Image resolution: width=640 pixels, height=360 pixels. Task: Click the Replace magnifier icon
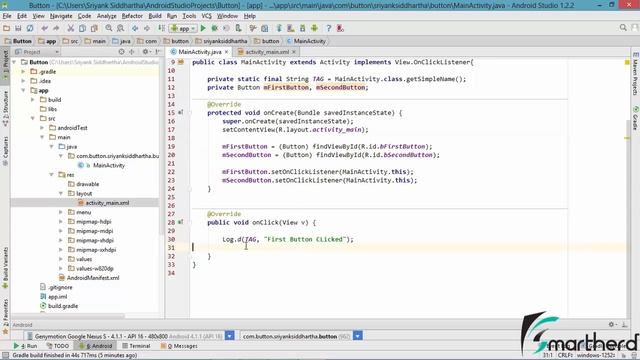pyautogui.click(x=120, y=28)
